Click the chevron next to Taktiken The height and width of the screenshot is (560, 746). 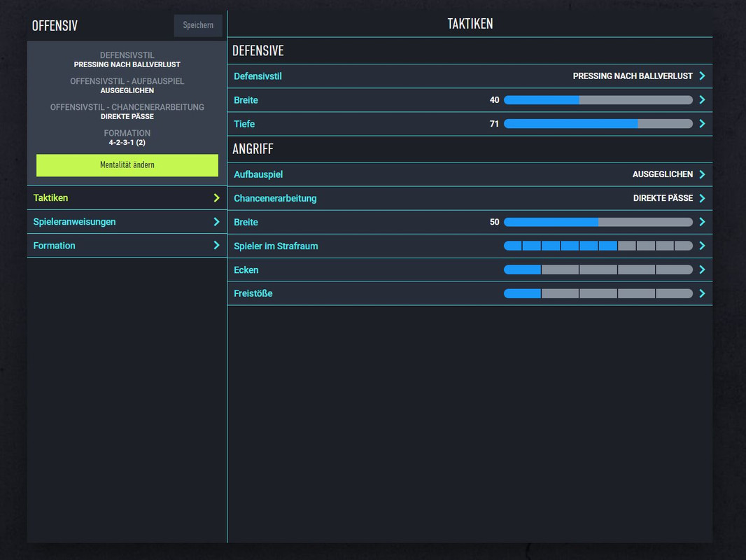216,198
